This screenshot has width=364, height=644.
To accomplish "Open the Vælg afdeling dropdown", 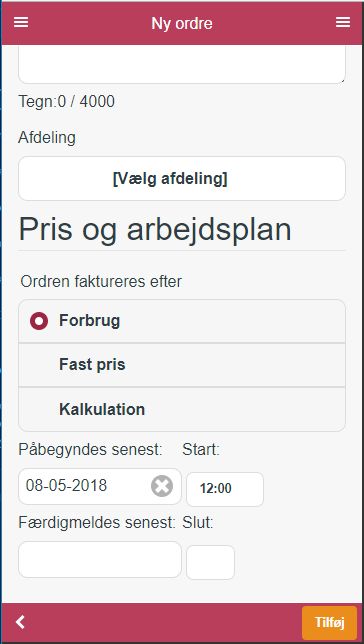I will (182, 179).
